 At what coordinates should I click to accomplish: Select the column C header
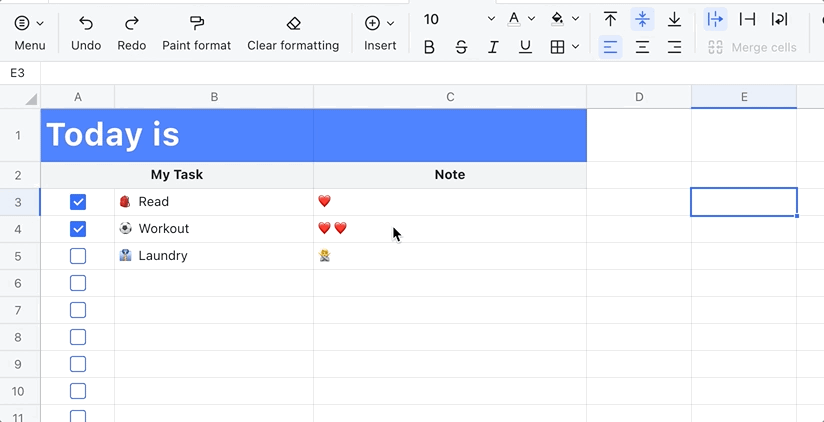tap(450, 97)
